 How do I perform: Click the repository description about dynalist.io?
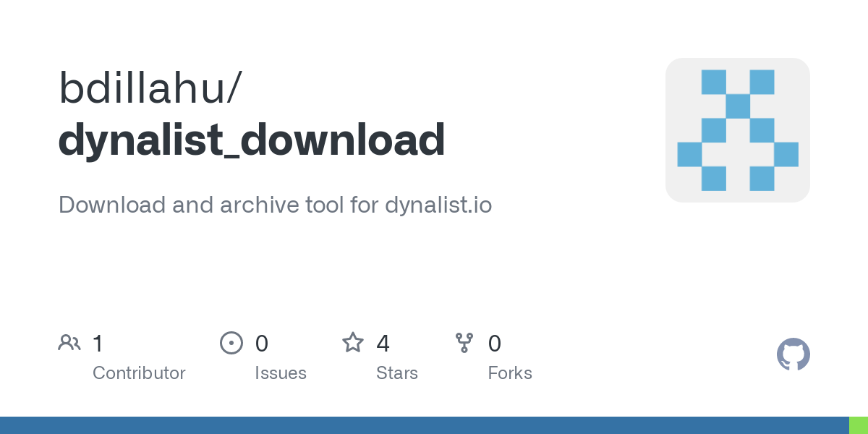pos(275,205)
